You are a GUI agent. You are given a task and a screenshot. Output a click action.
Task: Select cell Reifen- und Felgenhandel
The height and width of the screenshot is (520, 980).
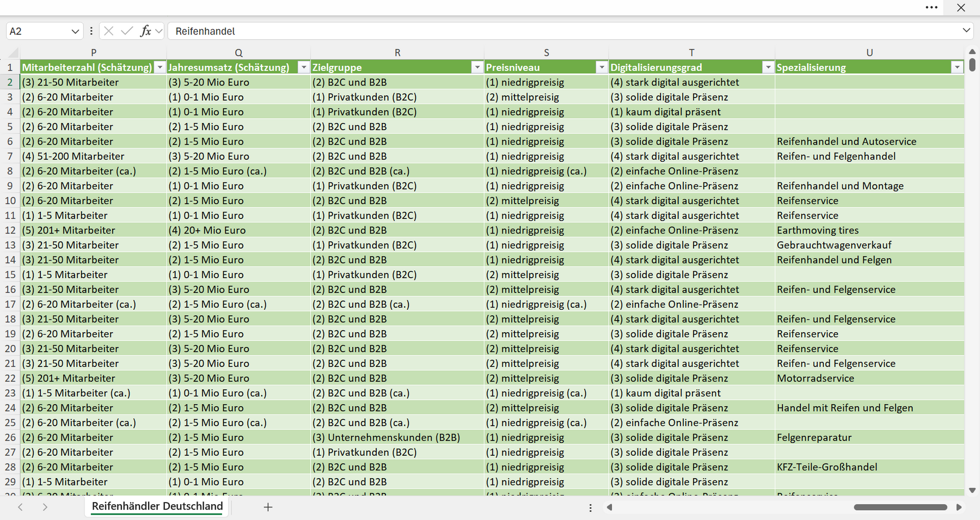point(869,156)
